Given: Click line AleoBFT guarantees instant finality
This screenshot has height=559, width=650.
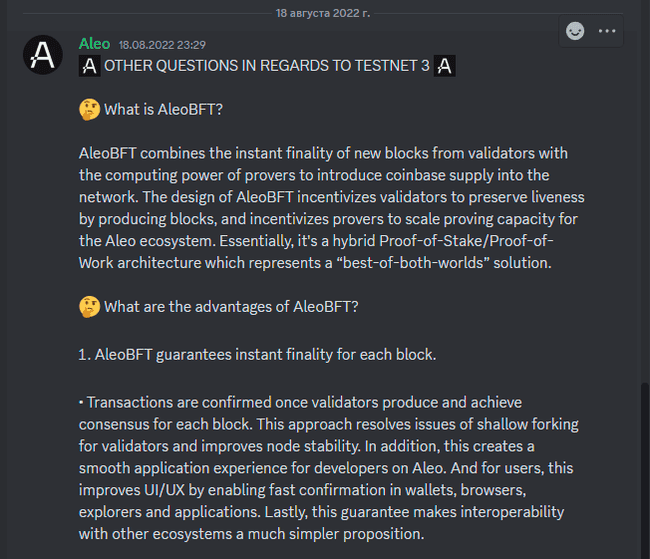Looking at the screenshot, I should click(257, 355).
